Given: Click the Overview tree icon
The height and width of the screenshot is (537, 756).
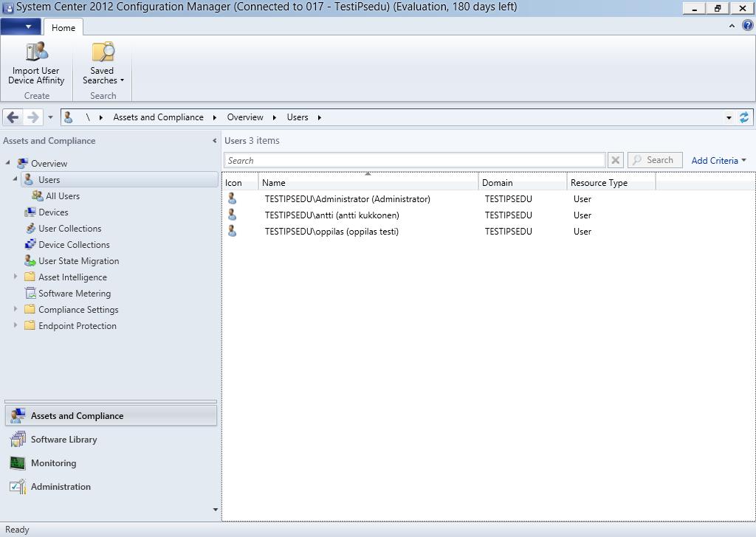Looking at the screenshot, I should (x=22, y=163).
